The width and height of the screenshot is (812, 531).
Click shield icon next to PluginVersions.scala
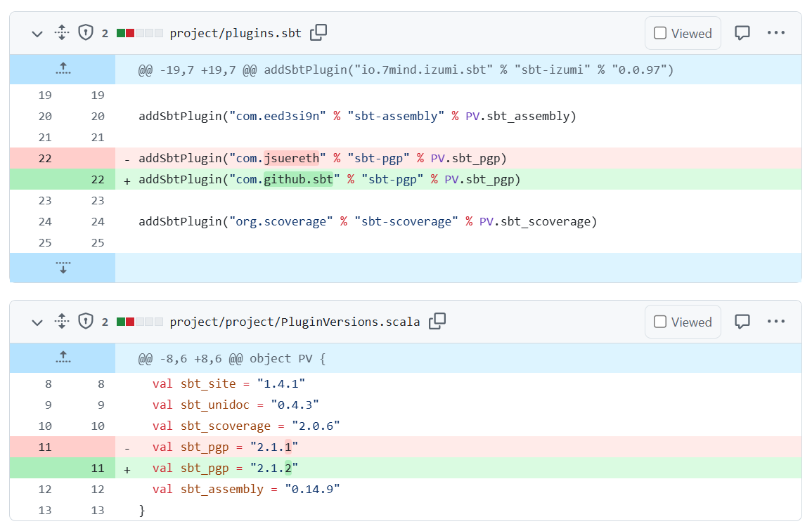(85, 322)
